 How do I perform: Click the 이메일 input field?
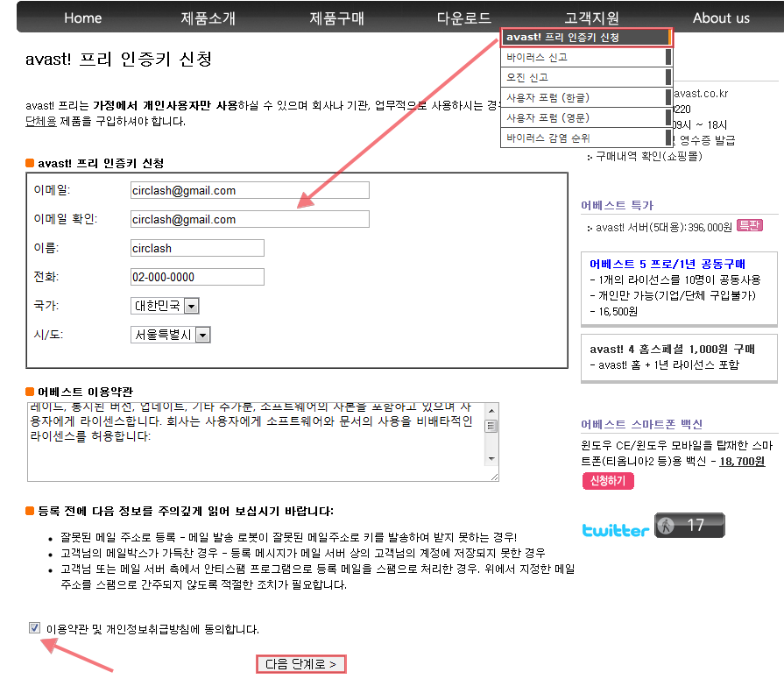coord(250,190)
